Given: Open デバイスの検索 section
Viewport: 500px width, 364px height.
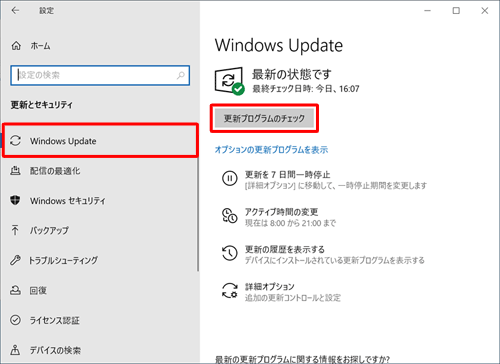Looking at the screenshot, I should point(100,350).
